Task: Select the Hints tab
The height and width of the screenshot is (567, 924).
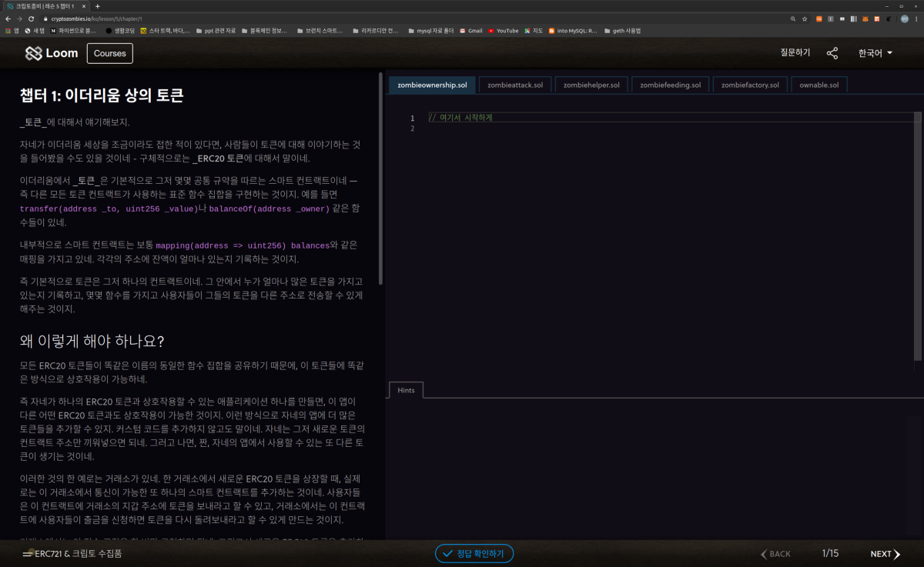Action: coord(406,390)
